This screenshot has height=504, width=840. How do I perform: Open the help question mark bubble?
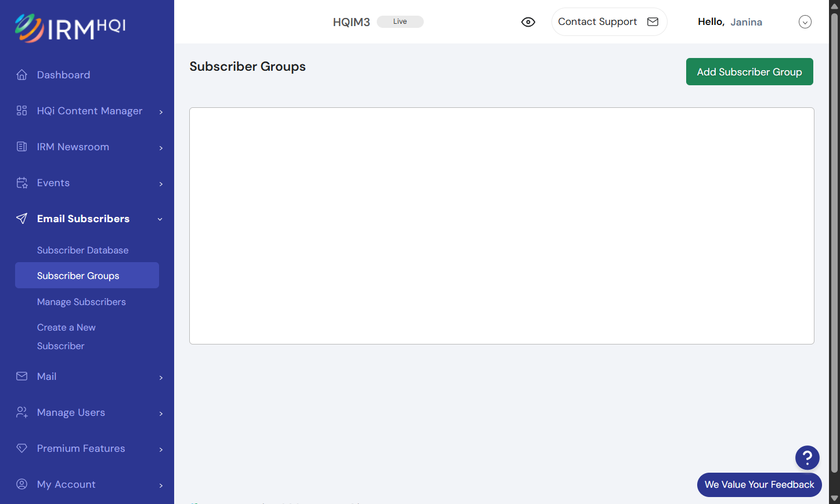click(807, 458)
